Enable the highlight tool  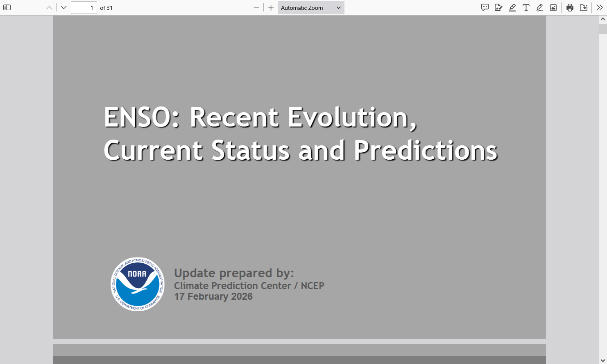[x=512, y=7]
